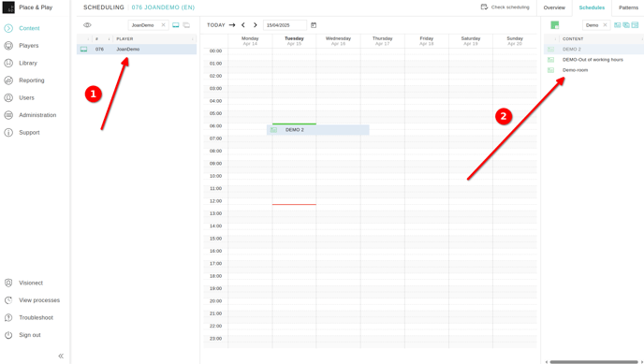Click the TODAY button in calendar toolbar
Screen dimensions: 644x364
coord(216,25)
